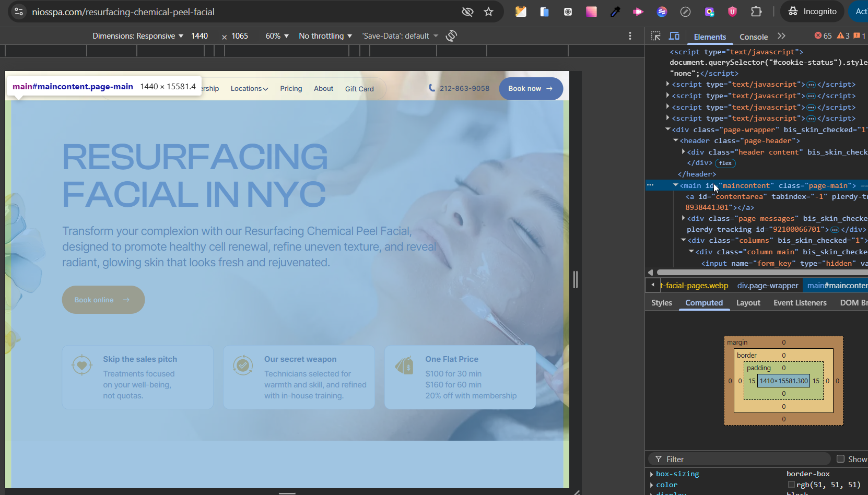Select div.page-wrapper in the breadcrumb

click(768, 286)
